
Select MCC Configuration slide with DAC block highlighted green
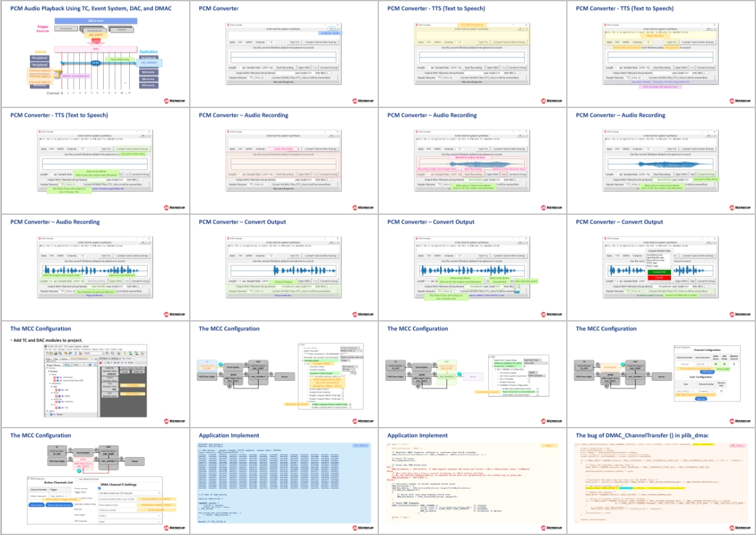pos(472,375)
